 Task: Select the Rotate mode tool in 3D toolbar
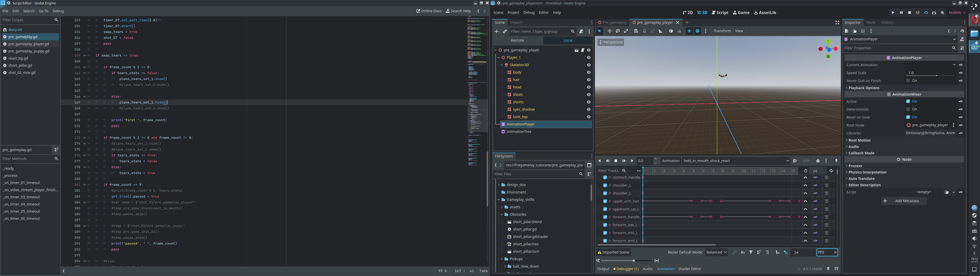pyautogui.click(x=618, y=31)
